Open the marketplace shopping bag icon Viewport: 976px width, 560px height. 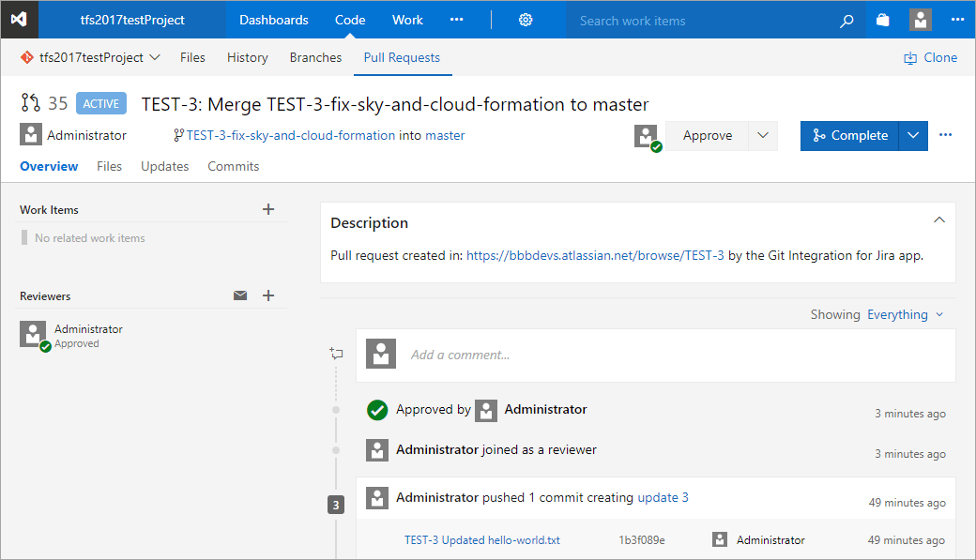click(883, 20)
